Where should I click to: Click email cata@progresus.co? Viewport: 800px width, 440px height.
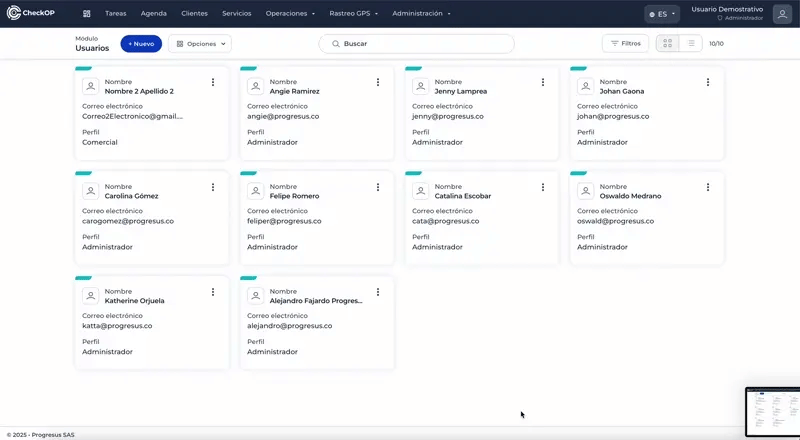click(x=446, y=221)
